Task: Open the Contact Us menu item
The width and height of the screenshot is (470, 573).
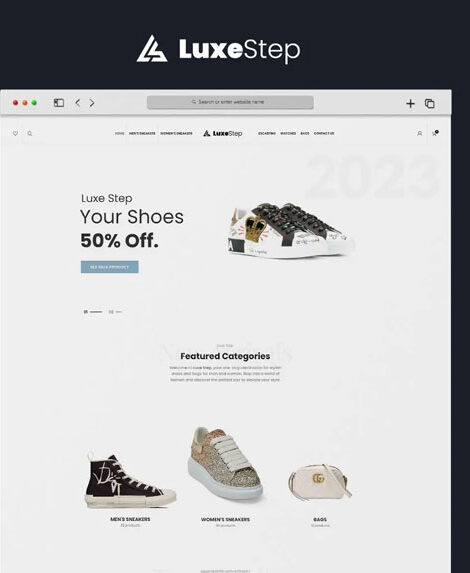Action: [324, 133]
